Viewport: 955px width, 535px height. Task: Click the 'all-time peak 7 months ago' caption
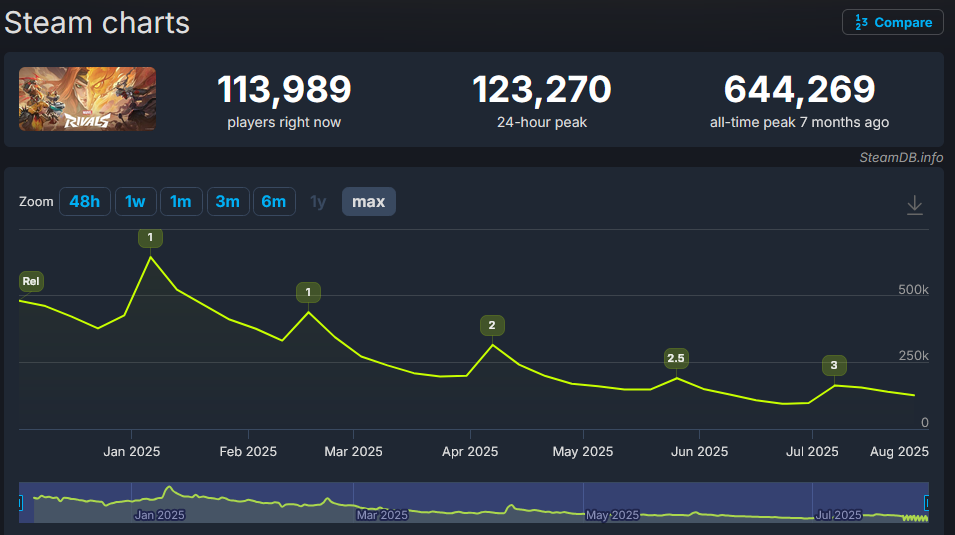[799, 122]
